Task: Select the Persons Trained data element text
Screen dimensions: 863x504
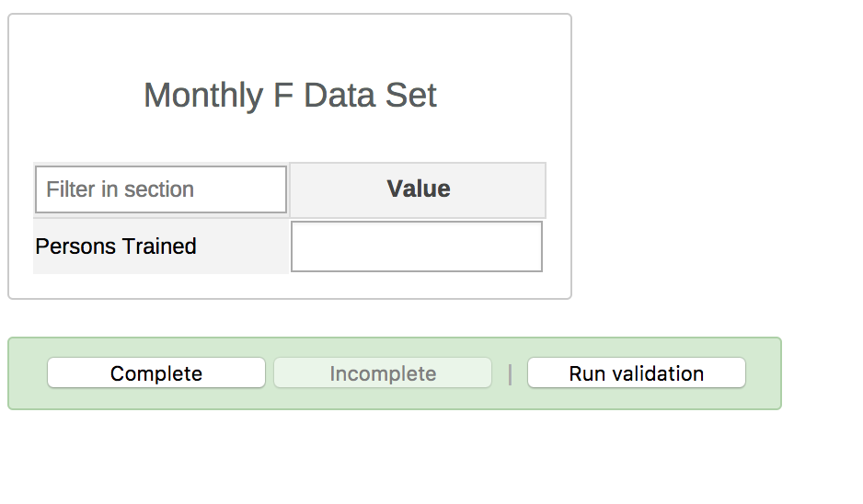Action: [116, 246]
